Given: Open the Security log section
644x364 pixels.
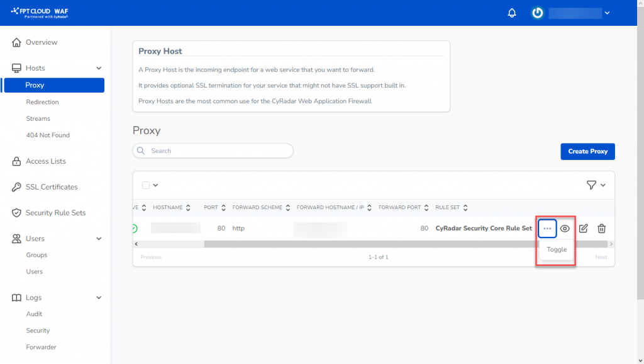Looking at the screenshot, I should click(x=38, y=330).
